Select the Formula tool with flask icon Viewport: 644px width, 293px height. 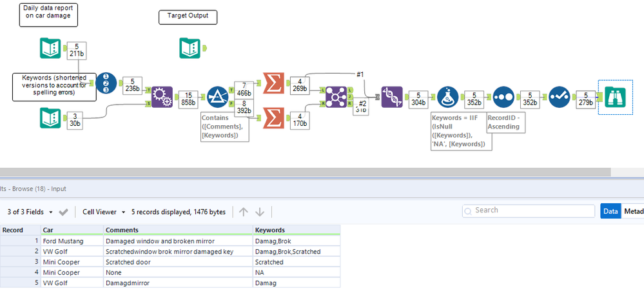tap(447, 97)
